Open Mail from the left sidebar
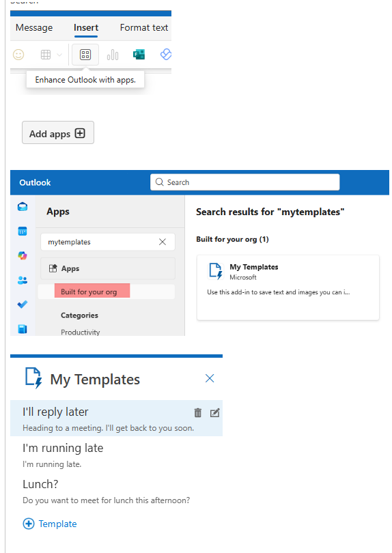The height and width of the screenshot is (553, 392). (23, 207)
